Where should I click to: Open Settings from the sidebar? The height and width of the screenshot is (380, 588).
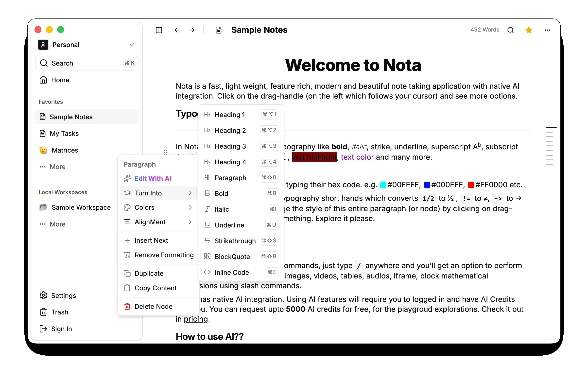pyautogui.click(x=63, y=295)
